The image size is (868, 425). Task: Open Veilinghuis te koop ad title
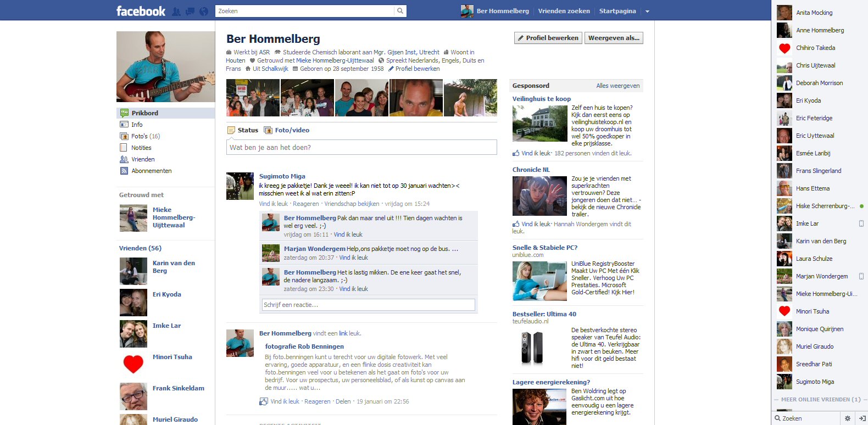[542, 99]
